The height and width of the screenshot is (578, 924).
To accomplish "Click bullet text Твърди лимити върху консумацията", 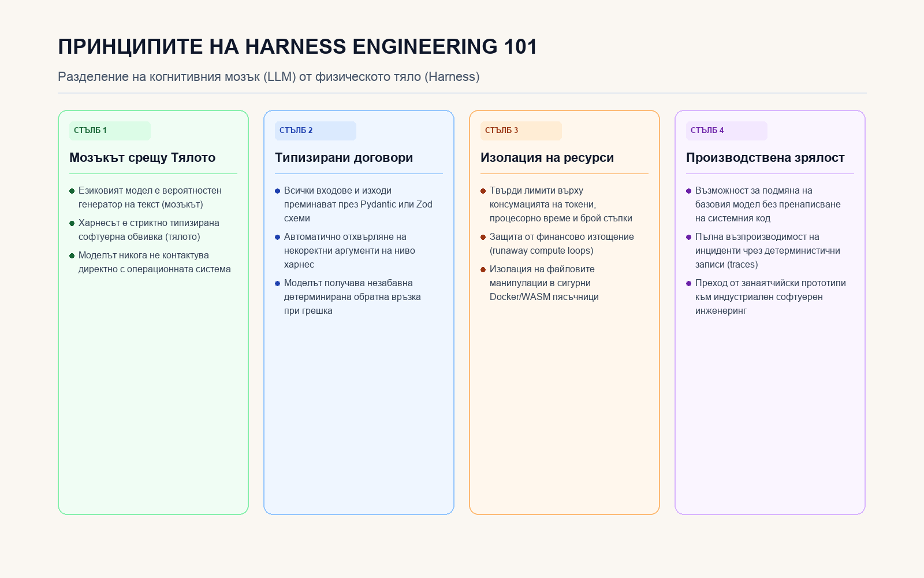I will click(561, 205).
